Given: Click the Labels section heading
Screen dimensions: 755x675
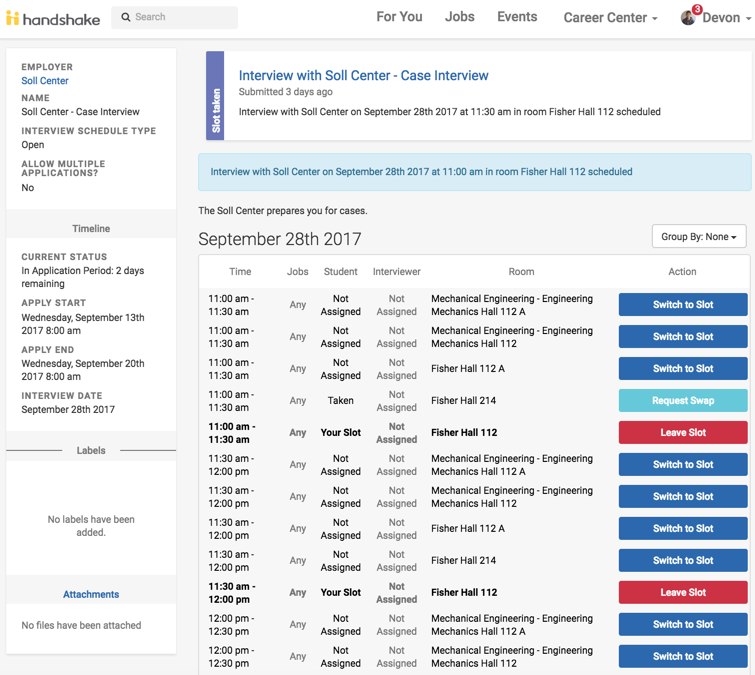Looking at the screenshot, I should (x=91, y=450).
